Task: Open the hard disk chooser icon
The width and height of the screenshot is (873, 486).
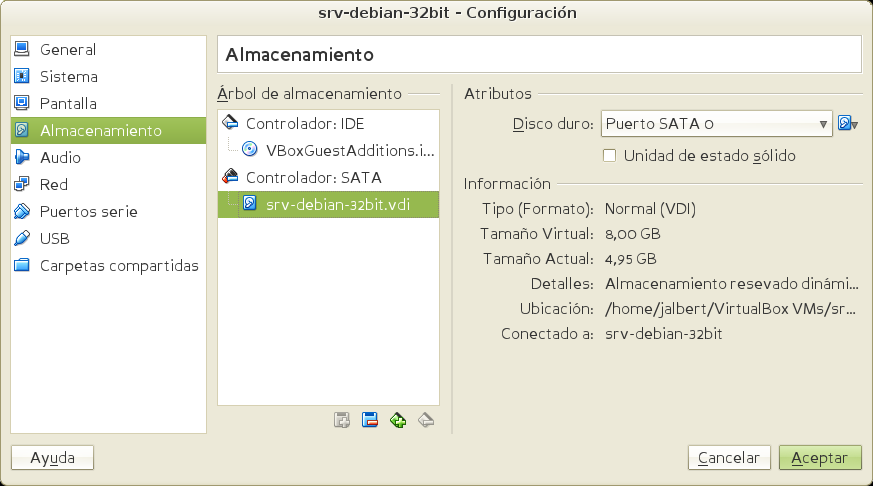Action: coord(848,124)
